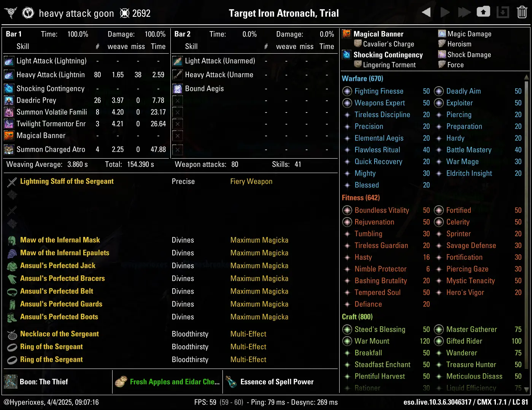Click the Fighting Finesse star icon

point(347,91)
